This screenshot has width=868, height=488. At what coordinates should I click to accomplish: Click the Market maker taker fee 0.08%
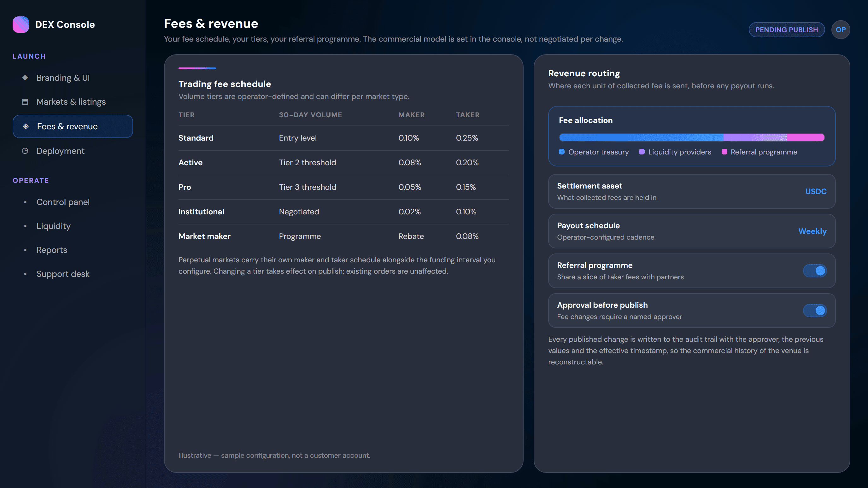tap(467, 236)
